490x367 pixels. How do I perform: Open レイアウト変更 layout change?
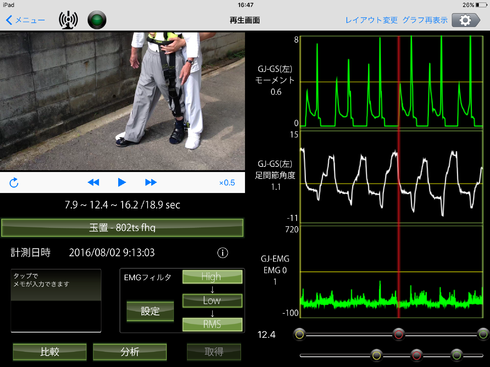pyautogui.click(x=371, y=20)
